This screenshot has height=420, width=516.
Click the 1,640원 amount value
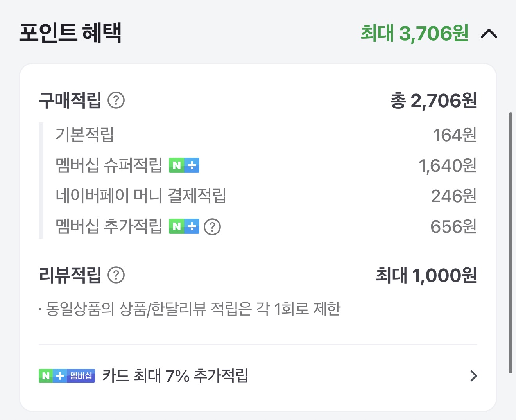coord(447,166)
